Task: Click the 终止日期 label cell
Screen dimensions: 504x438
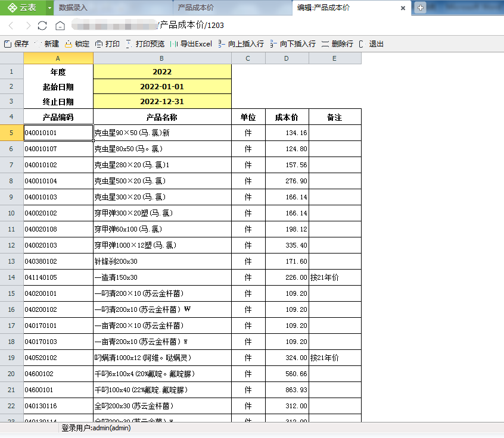Action: coord(58,102)
